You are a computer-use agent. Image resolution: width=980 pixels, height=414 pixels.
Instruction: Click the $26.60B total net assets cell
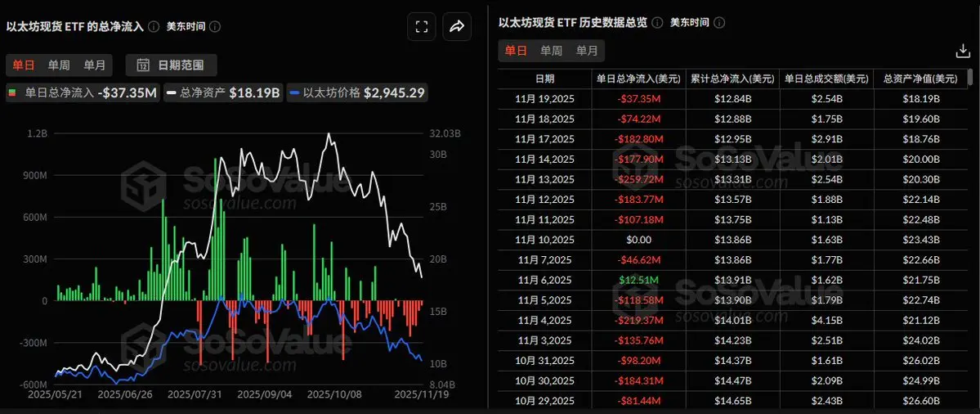(x=920, y=400)
